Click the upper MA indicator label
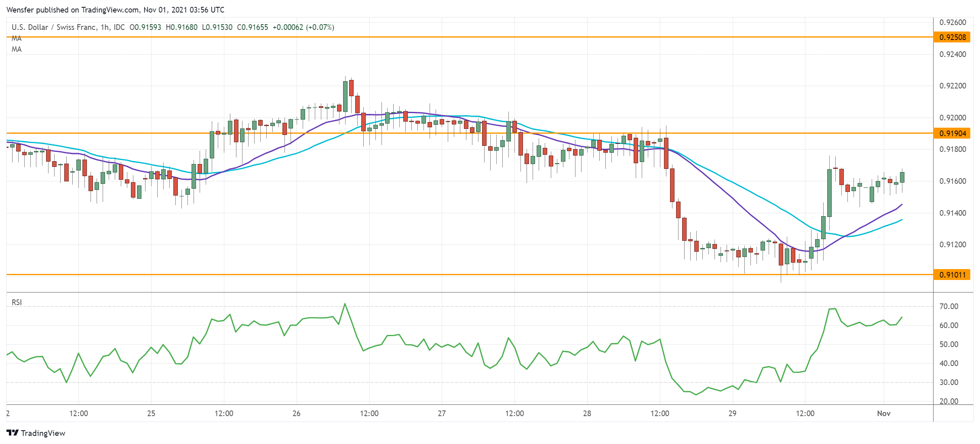This screenshot has width=980, height=444. (x=17, y=38)
